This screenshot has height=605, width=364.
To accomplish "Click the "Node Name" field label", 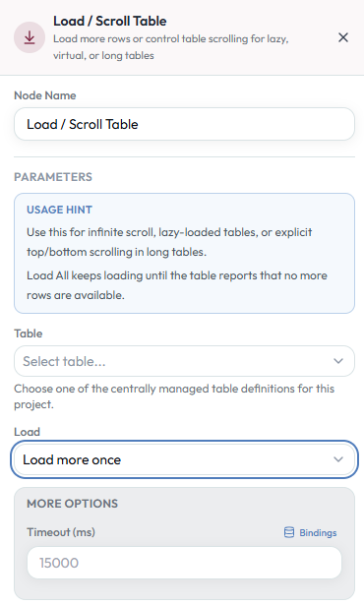I will (x=45, y=95).
